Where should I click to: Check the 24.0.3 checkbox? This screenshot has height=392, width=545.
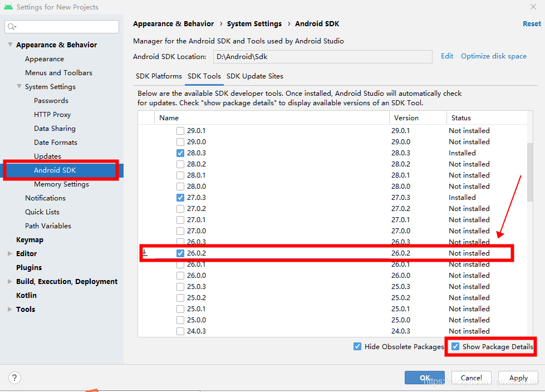180,331
